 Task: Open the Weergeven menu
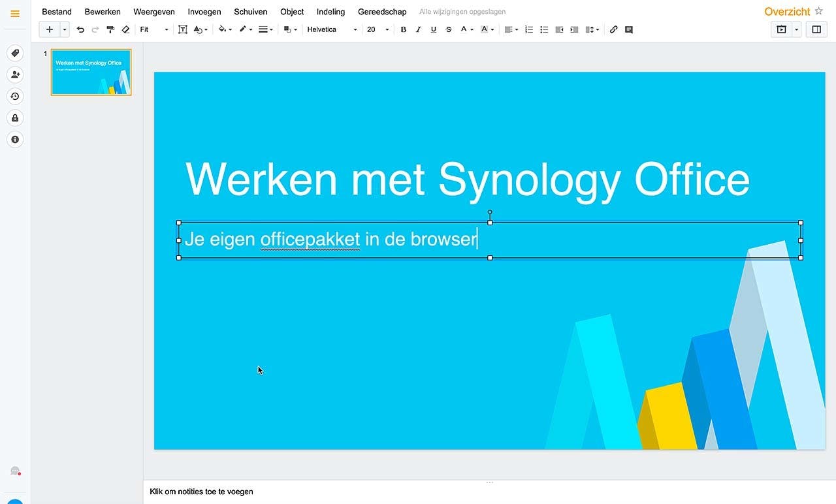pos(154,12)
